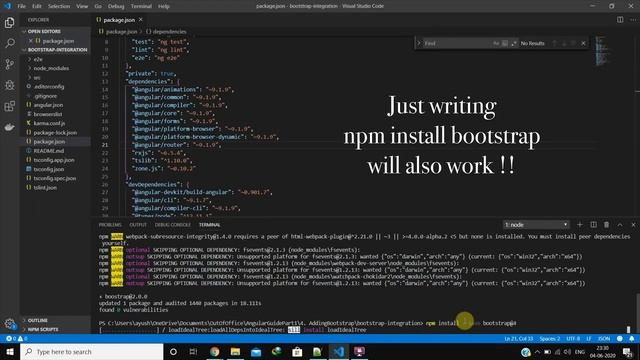Screen dimensions: 640x360
Task: Change indentation via Spaces: 2
Action: [x=550, y=339]
